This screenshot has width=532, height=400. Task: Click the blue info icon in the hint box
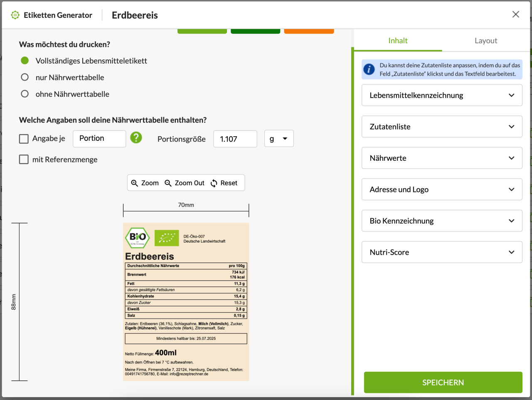[369, 69]
